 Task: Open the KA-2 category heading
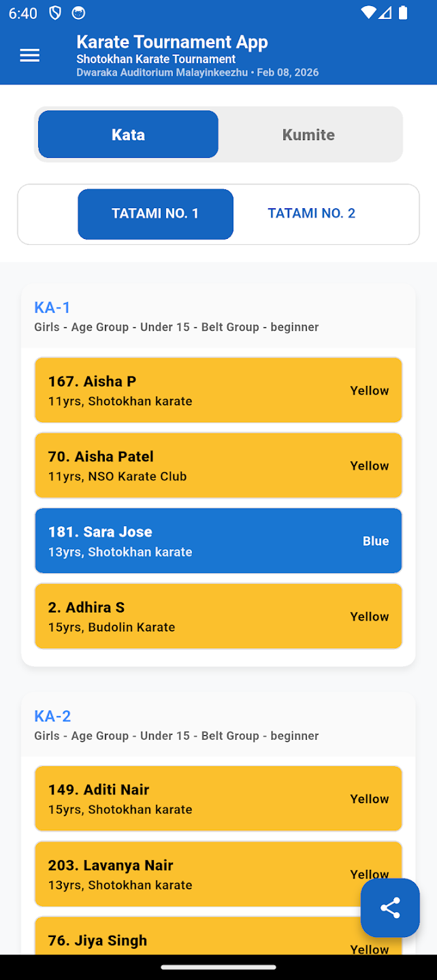tap(51, 716)
